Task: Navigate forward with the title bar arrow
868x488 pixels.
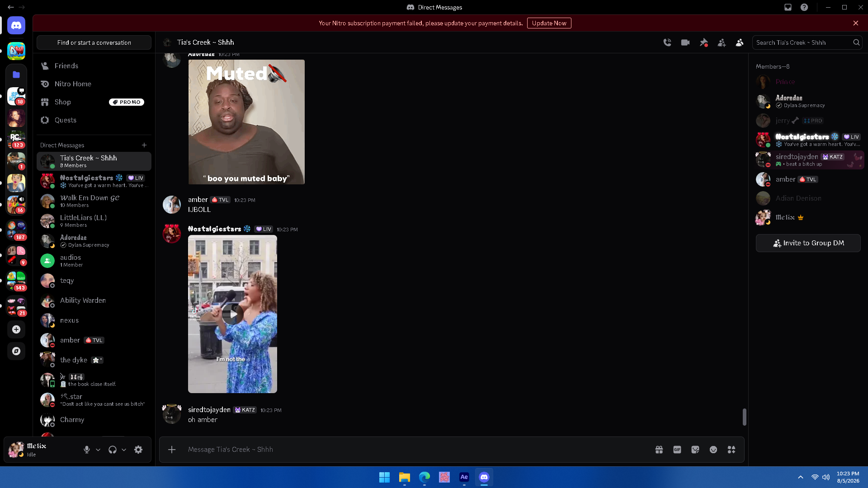Action: click(x=22, y=7)
